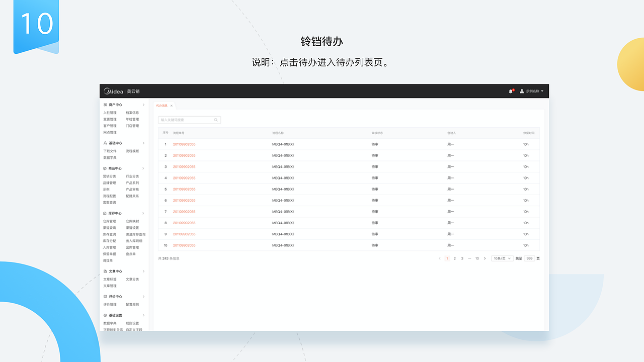The image size is (644, 362).
Task: 点击基础中心分类图标
Action: pos(106,143)
